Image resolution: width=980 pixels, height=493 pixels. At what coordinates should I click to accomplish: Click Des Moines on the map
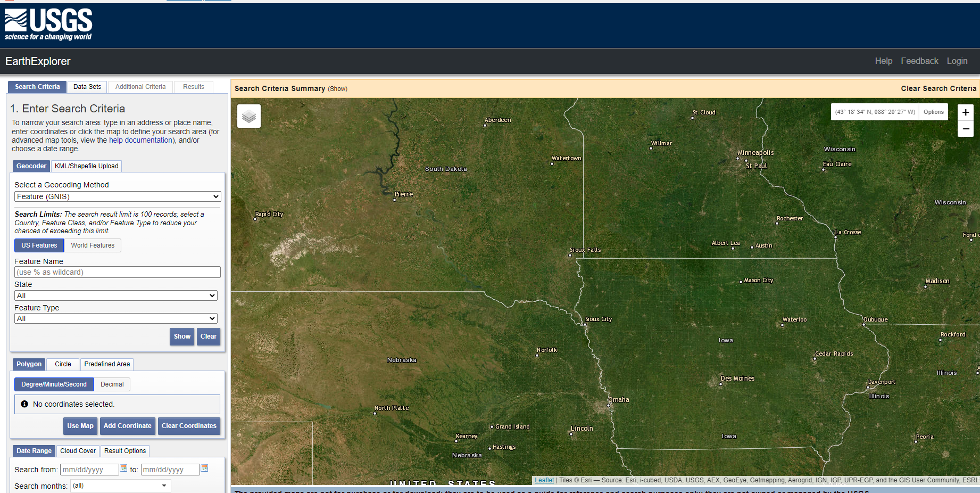tap(737, 379)
